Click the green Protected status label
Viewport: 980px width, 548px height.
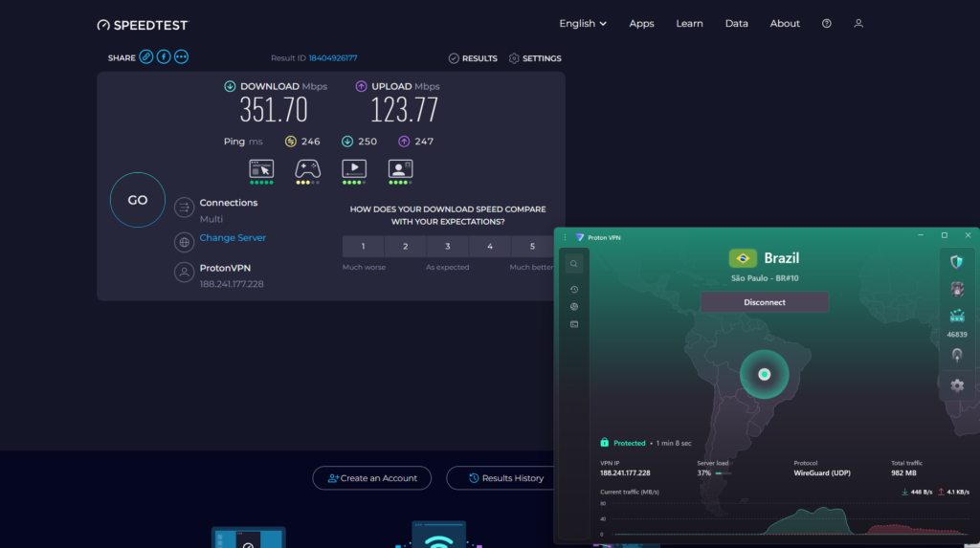[630, 443]
